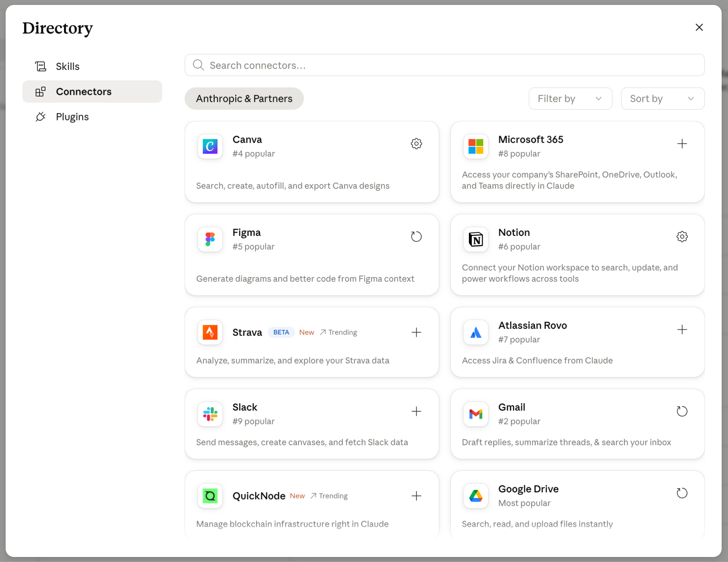Click "Generate diagrams and better code" description

click(x=305, y=279)
